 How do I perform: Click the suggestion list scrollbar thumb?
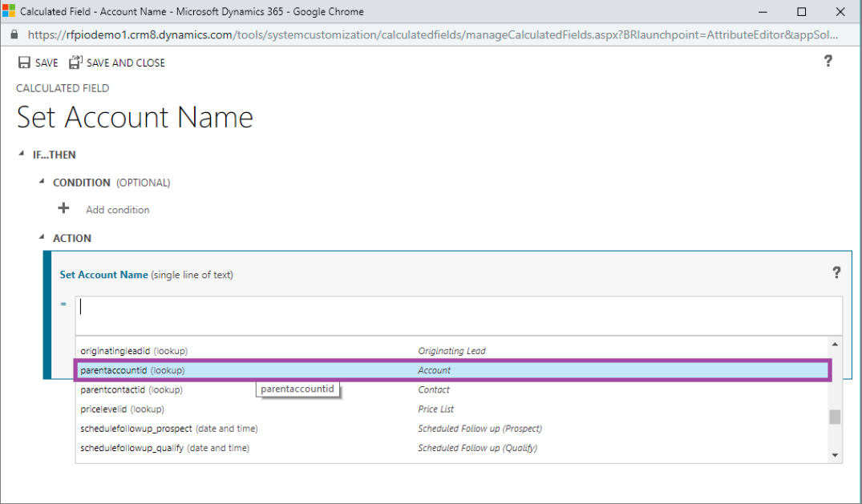[835, 417]
